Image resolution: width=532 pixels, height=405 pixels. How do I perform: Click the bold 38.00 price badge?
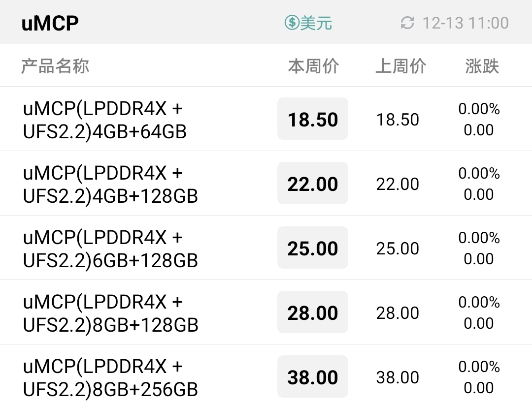(313, 376)
